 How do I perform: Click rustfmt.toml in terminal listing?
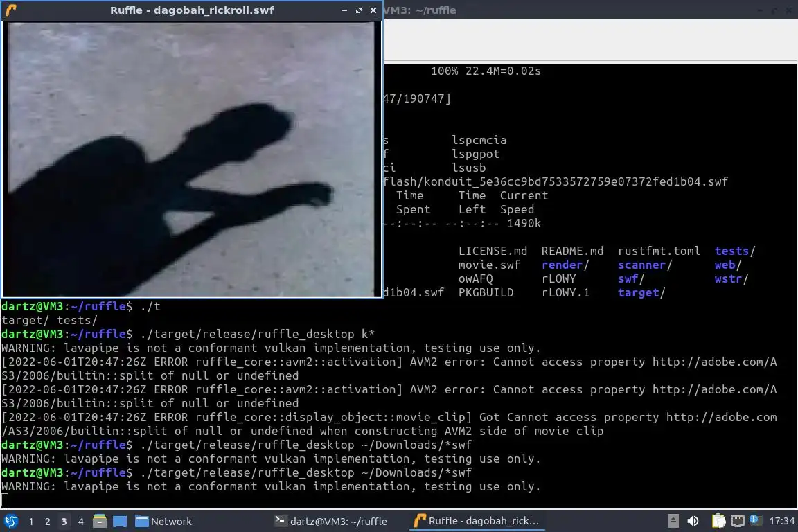659,251
